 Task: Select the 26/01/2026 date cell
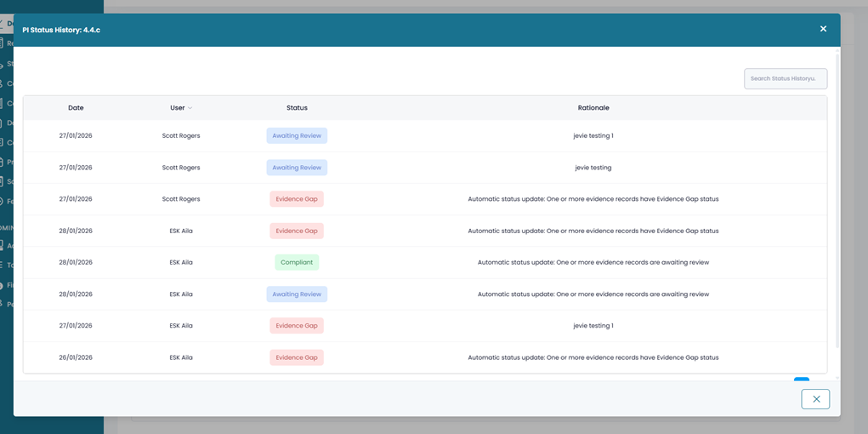tap(76, 357)
